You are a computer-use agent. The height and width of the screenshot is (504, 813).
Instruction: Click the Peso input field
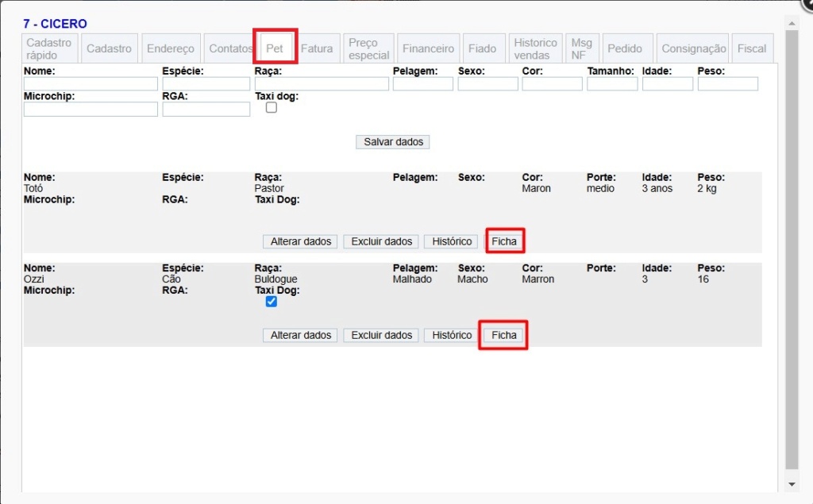[x=727, y=84]
